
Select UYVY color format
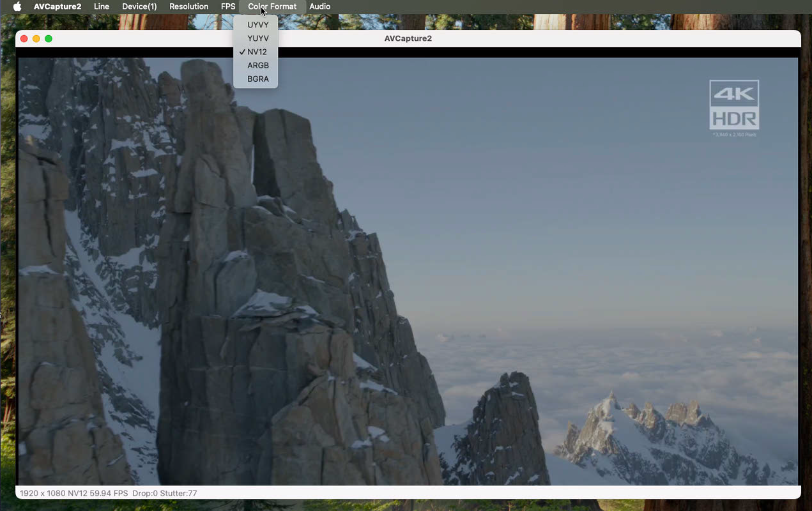tap(257, 25)
